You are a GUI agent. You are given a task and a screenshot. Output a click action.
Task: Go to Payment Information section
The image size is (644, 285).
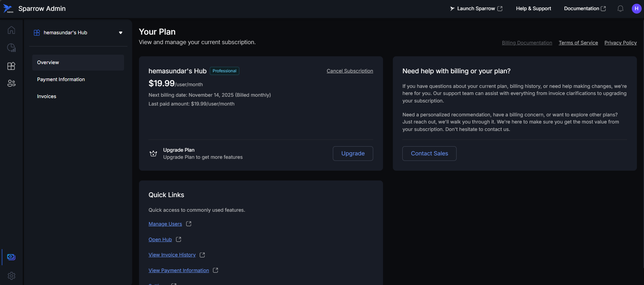(61, 79)
